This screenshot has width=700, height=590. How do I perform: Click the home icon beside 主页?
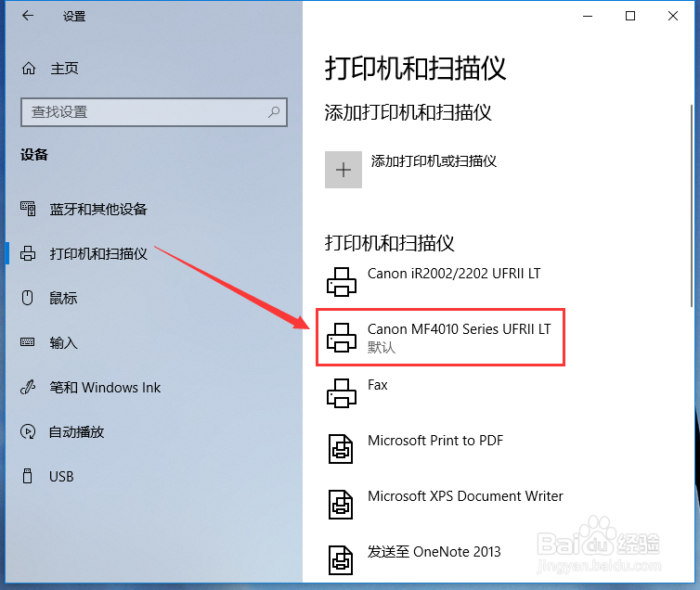pyautogui.click(x=29, y=69)
